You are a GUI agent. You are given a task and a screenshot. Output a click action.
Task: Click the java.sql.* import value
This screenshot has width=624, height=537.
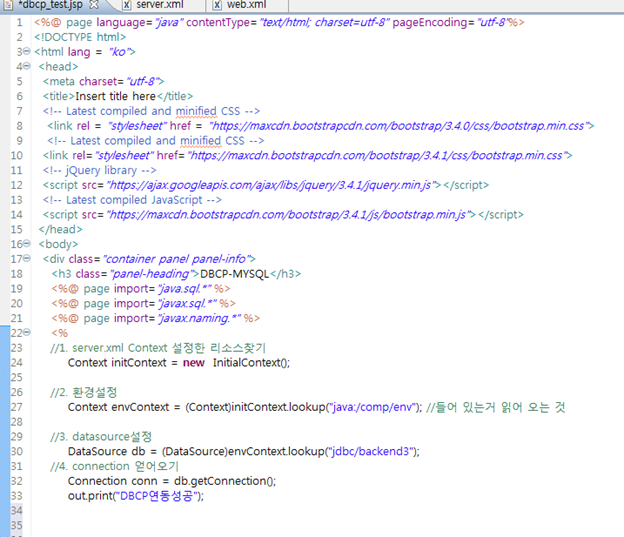coord(184,289)
